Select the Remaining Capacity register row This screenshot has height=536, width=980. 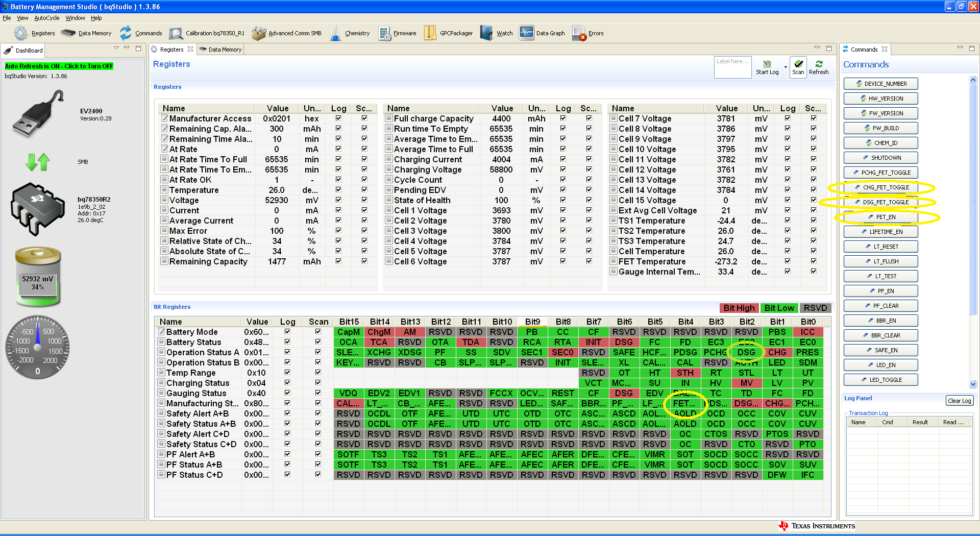tap(267, 261)
